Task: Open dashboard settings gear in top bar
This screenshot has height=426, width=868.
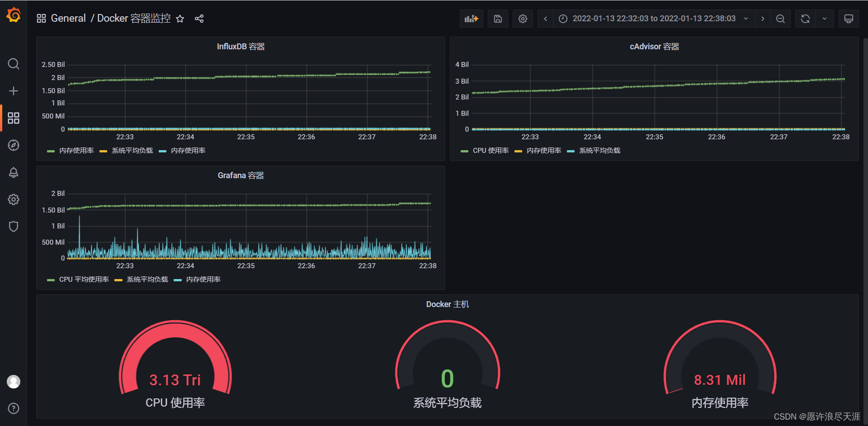Action: tap(523, 19)
